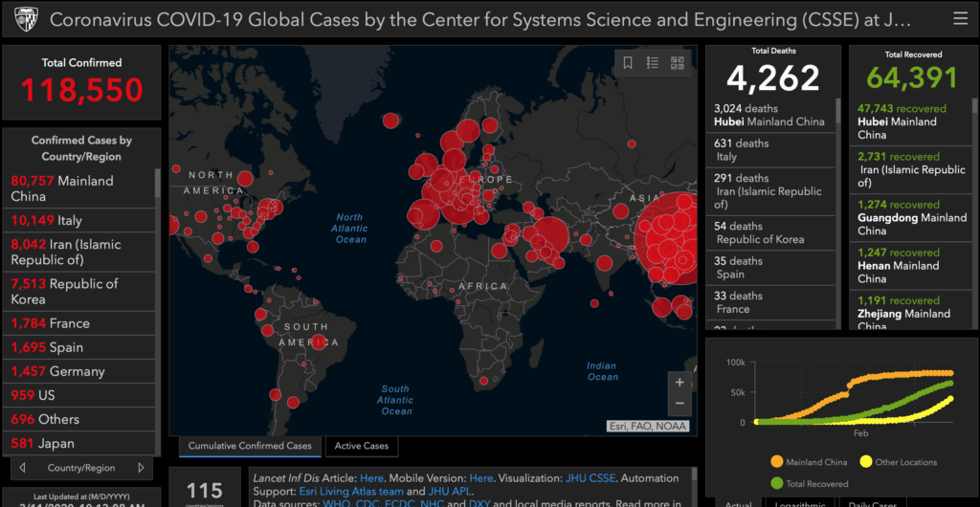Select France 1,784 in country list
Viewport: 980px width, 507px height.
tap(78, 323)
